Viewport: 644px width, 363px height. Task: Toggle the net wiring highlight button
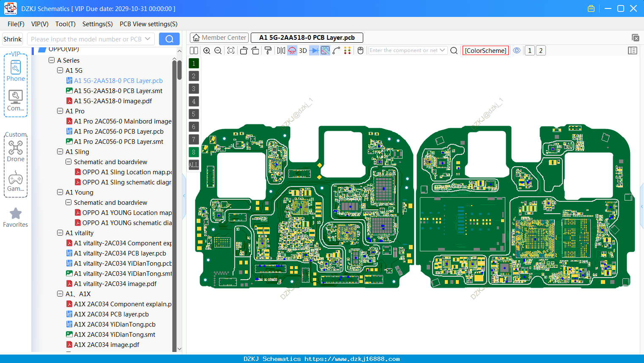click(325, 51)
